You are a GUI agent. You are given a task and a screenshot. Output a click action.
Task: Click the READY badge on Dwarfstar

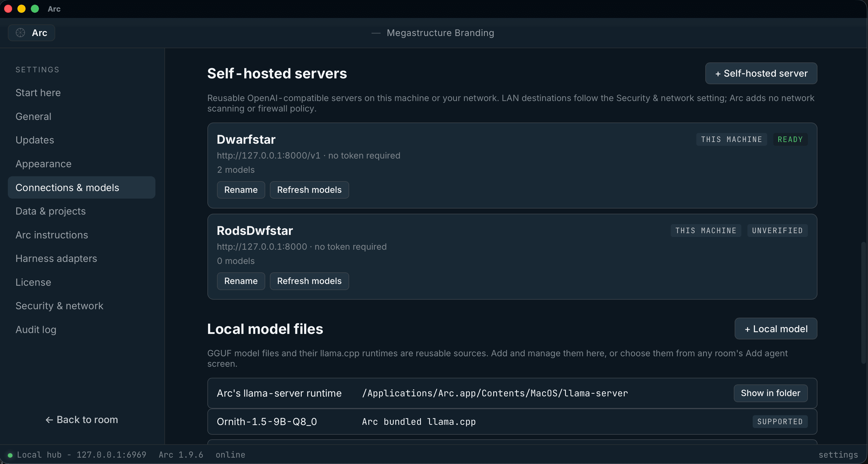790,139
